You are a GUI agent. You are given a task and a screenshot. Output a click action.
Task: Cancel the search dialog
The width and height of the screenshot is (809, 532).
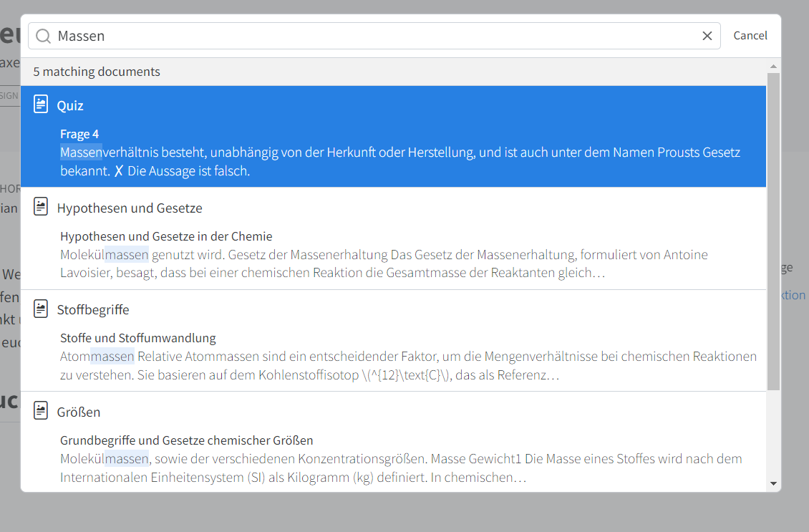(750, 36)
